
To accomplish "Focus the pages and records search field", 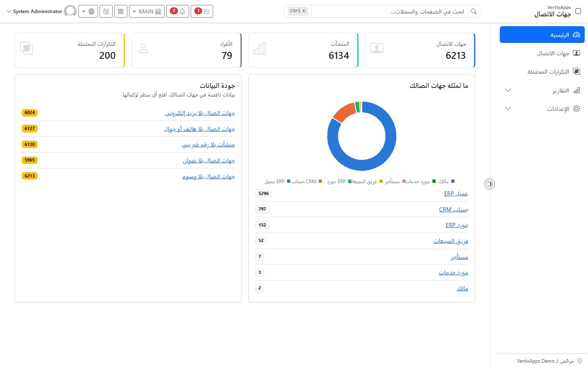I will point(389,11).
